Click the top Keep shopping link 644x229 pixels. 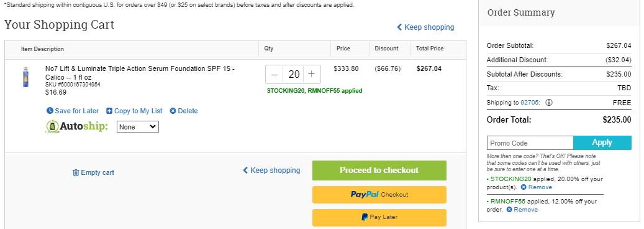425,27
